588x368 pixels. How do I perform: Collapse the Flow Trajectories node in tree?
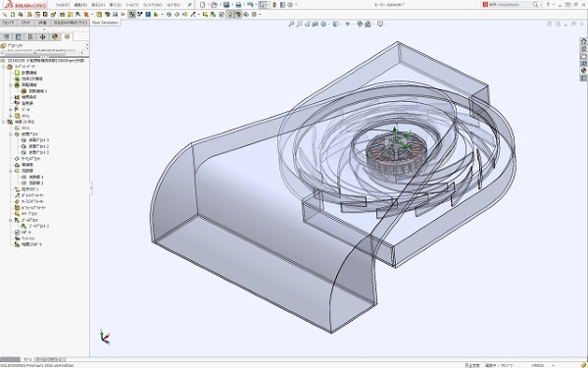(11, 171)
